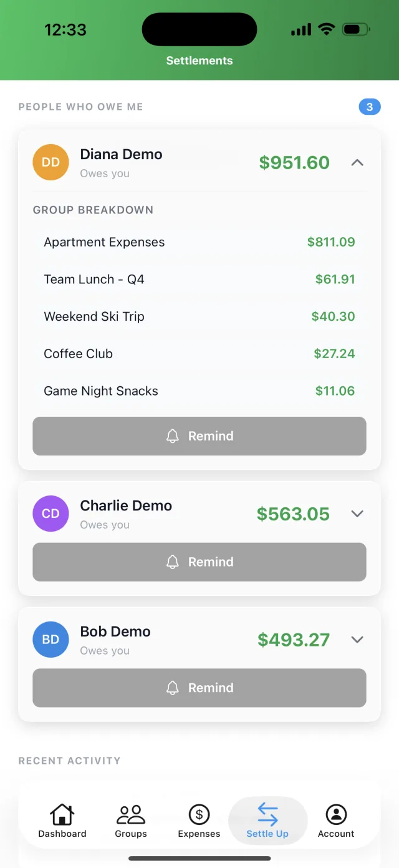Tap the Coffee Club breakdown row
This screenshot has height=868, width=399.
(x=199, y=354)
